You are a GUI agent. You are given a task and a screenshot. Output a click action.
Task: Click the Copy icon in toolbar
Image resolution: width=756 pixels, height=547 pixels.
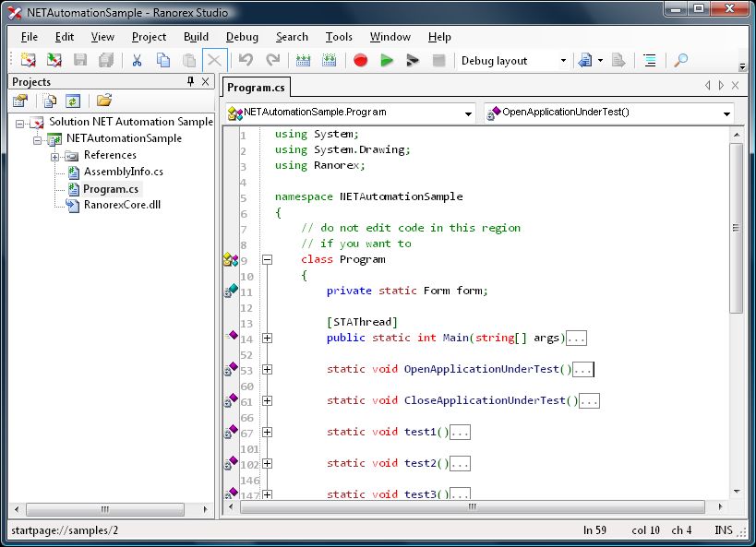click(163, 60)
